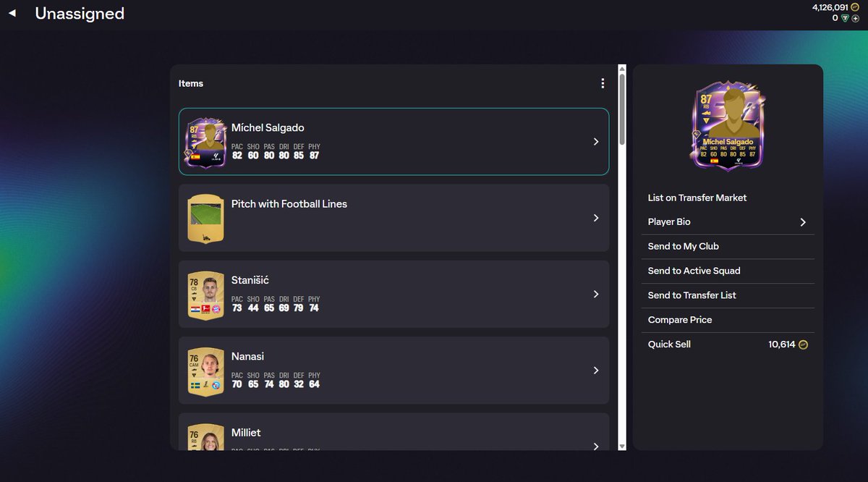Click the large Salgado card in details panel
Screen dimensions: 868x482
[x=728, y=125]
